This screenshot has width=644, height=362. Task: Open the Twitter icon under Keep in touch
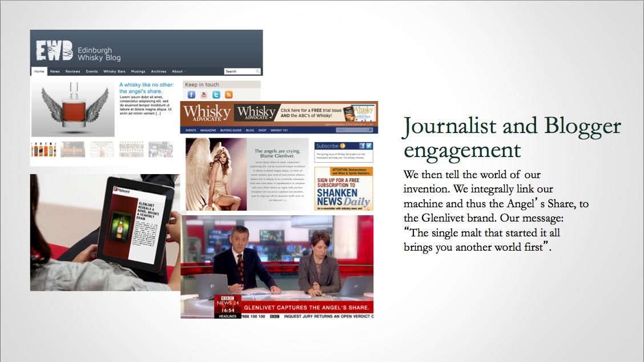click(216, 95)
